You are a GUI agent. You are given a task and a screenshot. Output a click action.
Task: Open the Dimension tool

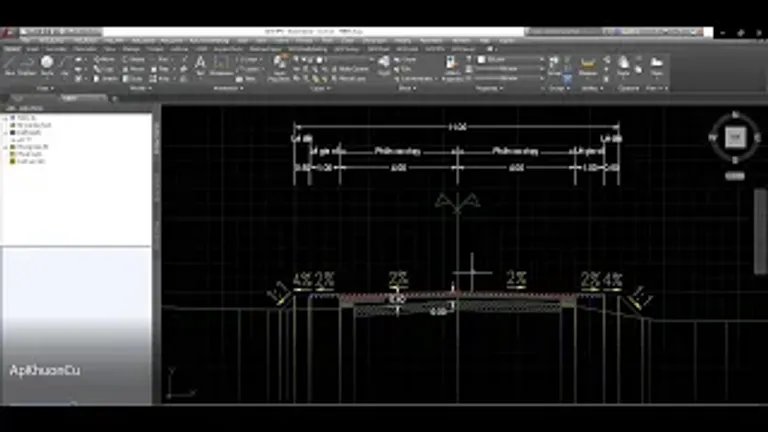click(x=221, y=65)
